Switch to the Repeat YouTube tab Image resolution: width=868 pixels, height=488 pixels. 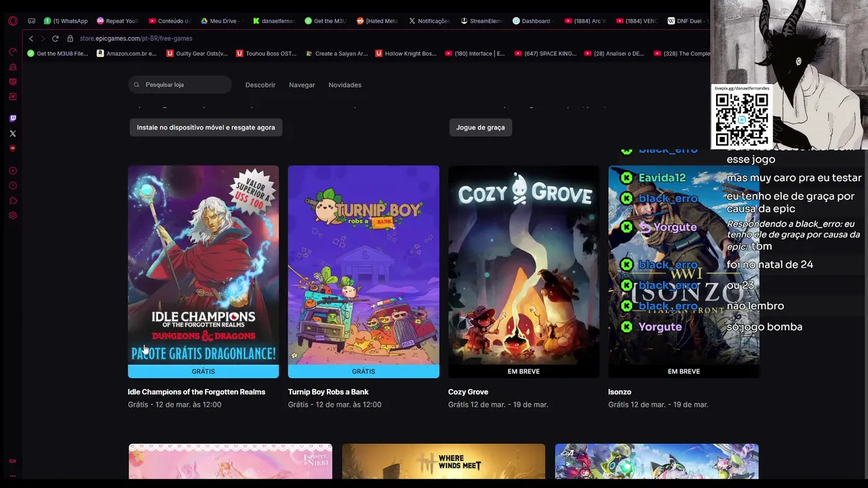click(x=118, y=21)
